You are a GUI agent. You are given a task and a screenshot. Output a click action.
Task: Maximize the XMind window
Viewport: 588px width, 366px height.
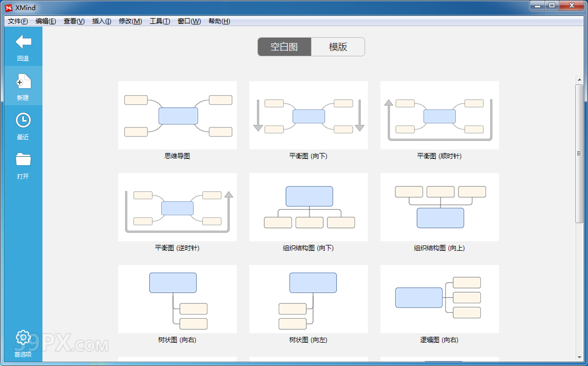coord(551,5)
